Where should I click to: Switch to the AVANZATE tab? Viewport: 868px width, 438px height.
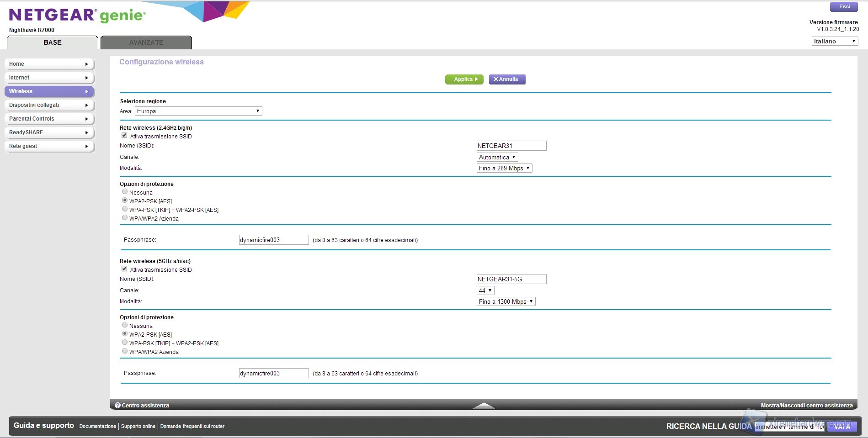tap(146, 42)
